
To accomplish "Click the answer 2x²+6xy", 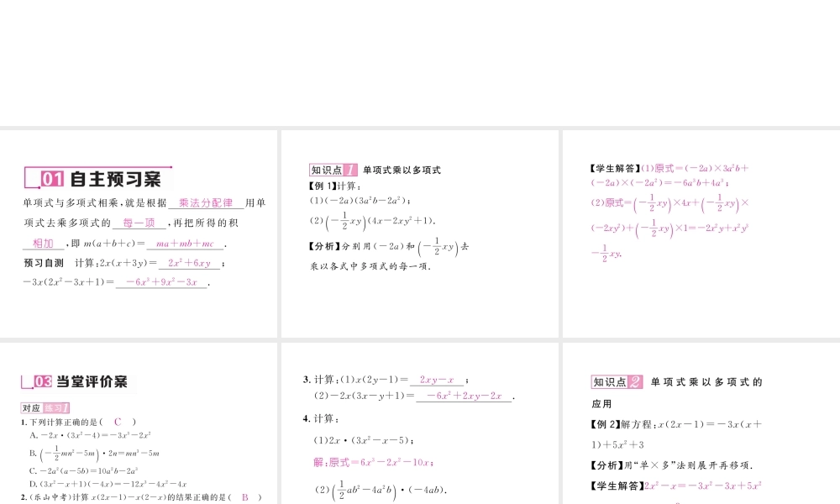I will pos(189,263).
